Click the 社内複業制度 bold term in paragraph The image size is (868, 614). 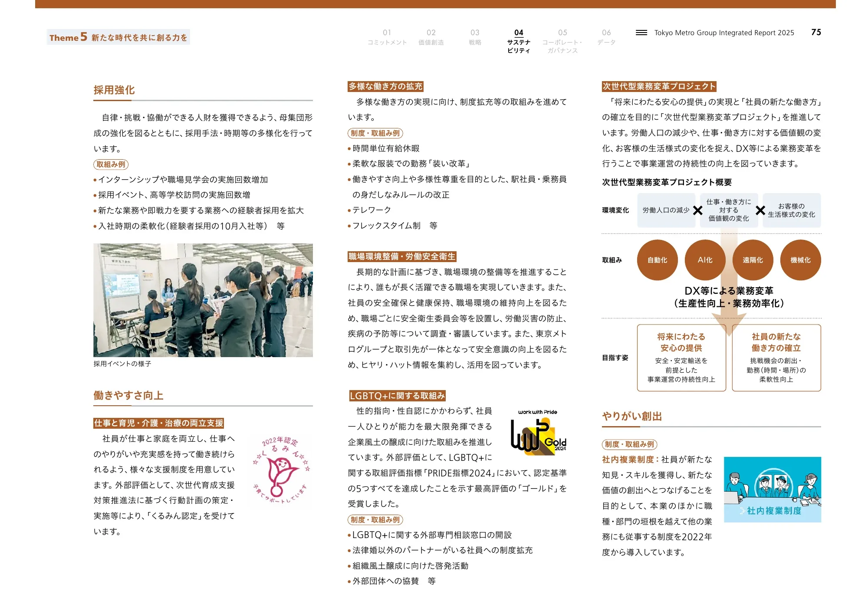[628, 459]
